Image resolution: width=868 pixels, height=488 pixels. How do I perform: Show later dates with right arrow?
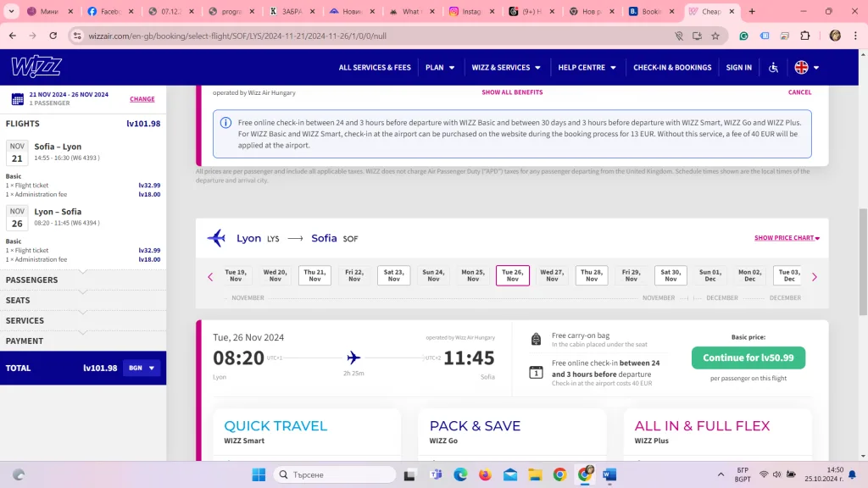pos(815,277)
